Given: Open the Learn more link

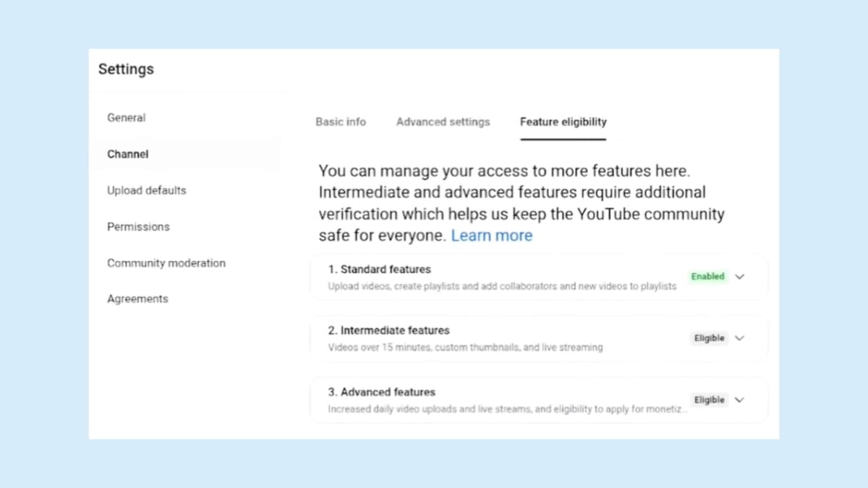Looking at the screenshot, I should pos(492,235).
